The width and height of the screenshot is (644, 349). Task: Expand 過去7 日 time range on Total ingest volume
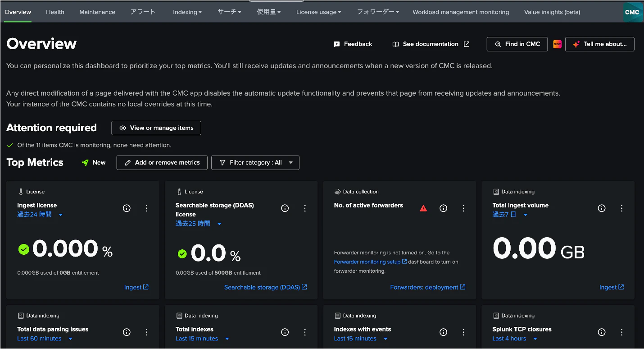click(x=510, y=215)
